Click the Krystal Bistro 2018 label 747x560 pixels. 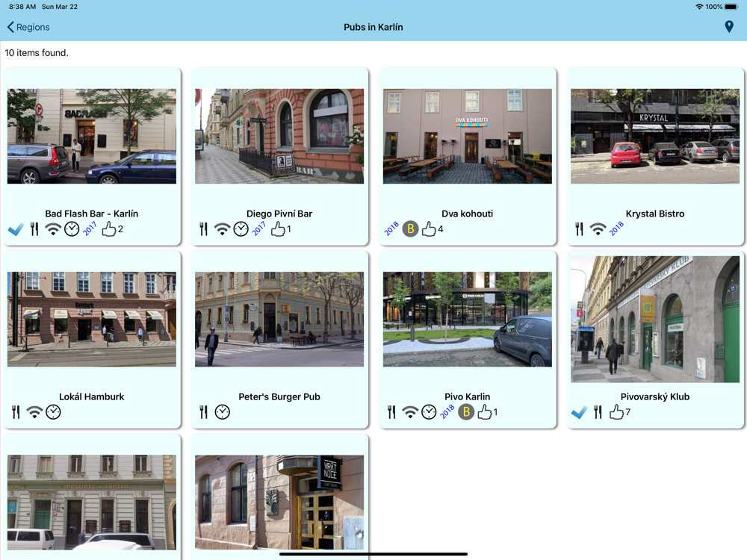(x=616, y=228)
